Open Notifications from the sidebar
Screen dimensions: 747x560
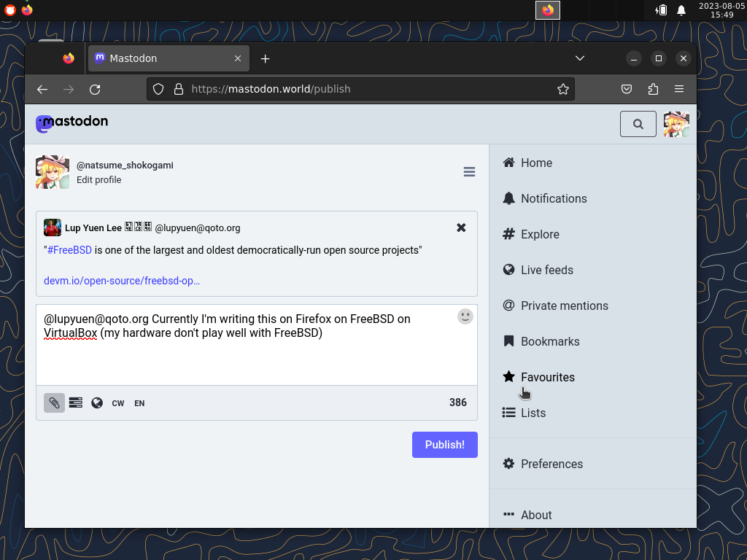tap(553, 198)
